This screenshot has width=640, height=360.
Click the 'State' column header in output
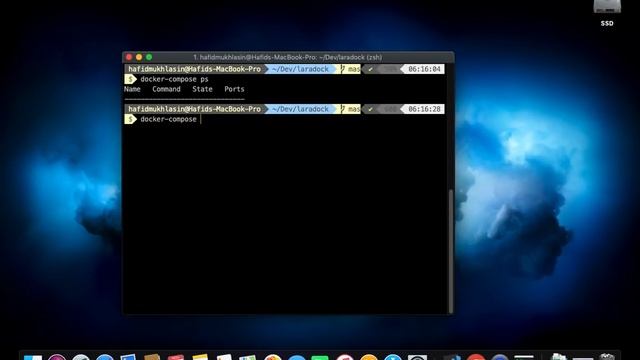click(x=202, y=89)
